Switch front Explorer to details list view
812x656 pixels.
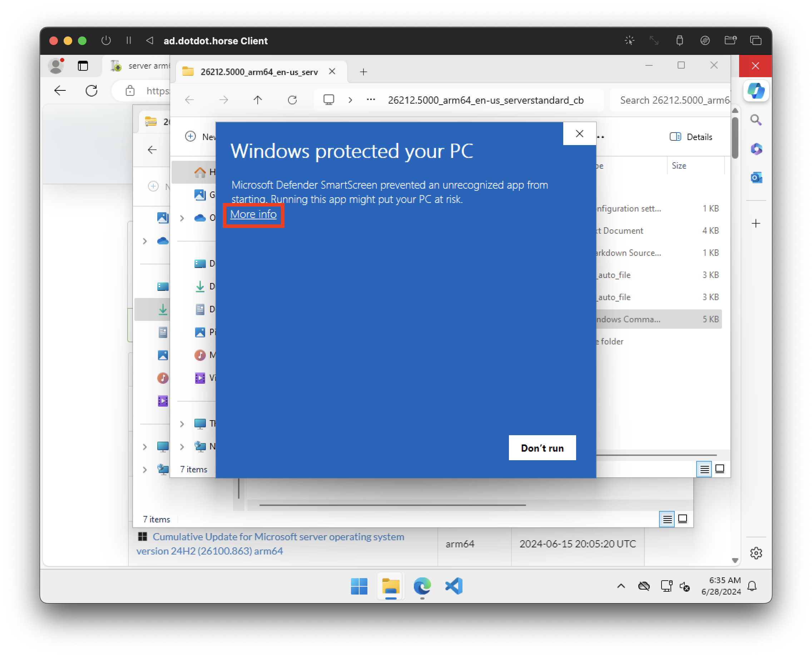pyautogui.click(x=704, y=469)
